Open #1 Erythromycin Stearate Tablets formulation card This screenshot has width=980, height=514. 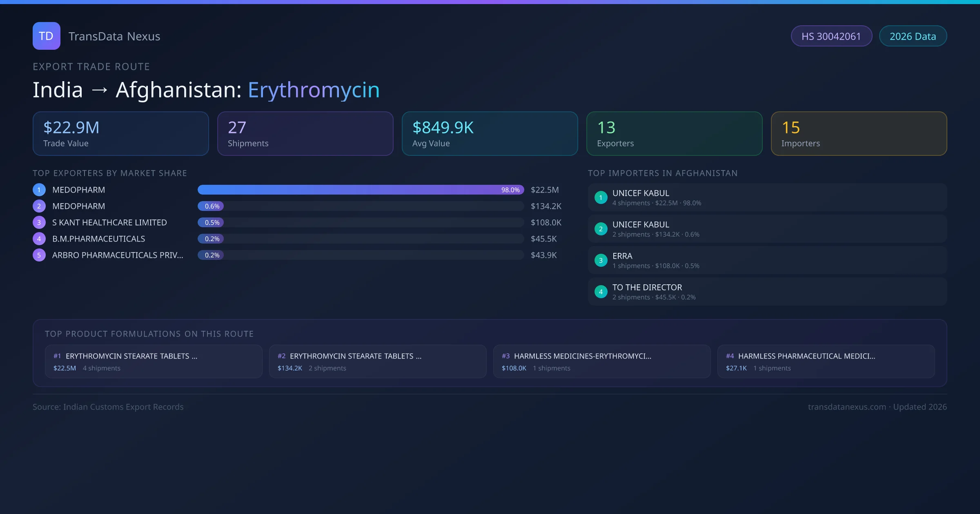(154, 361)
